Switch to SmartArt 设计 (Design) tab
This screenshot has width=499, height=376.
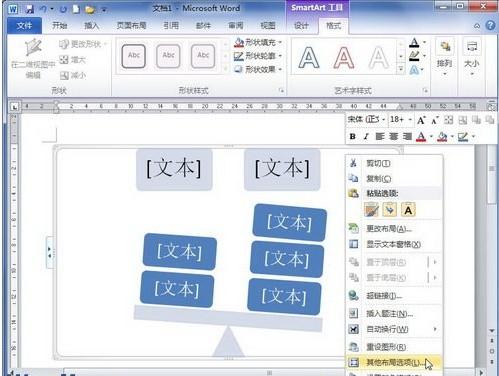pyautogui.click(x=301, y=25)
